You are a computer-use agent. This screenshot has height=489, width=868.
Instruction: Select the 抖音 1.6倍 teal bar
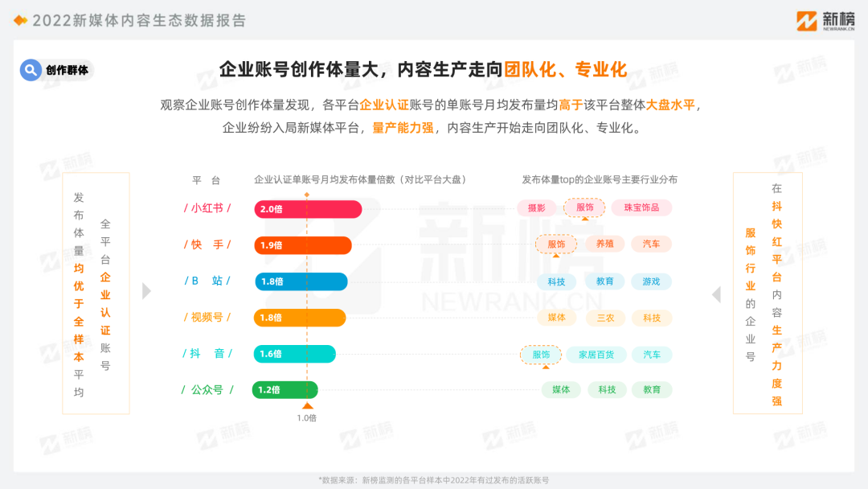(294, 354)
